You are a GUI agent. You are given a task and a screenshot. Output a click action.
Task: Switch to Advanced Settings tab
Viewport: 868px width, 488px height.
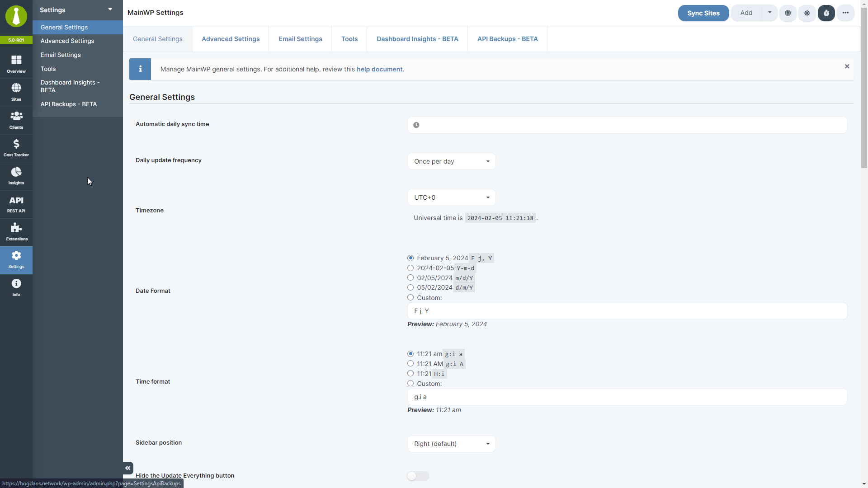coord(231,39)
